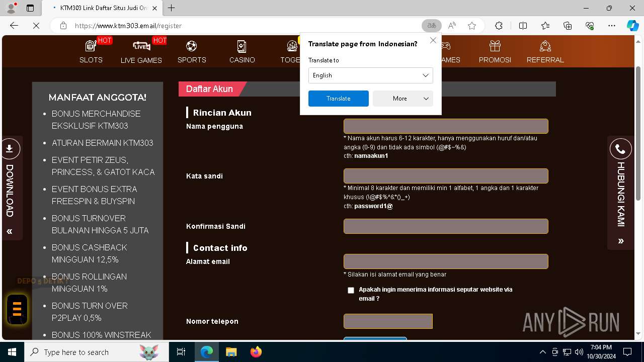Expand the DOWNLOAD side panel arrows

[10, 231]
